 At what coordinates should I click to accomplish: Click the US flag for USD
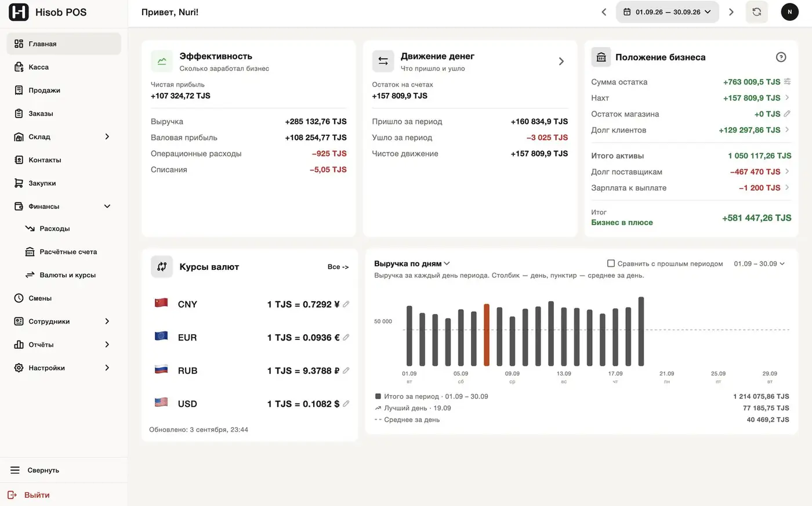tap(161, 402)
